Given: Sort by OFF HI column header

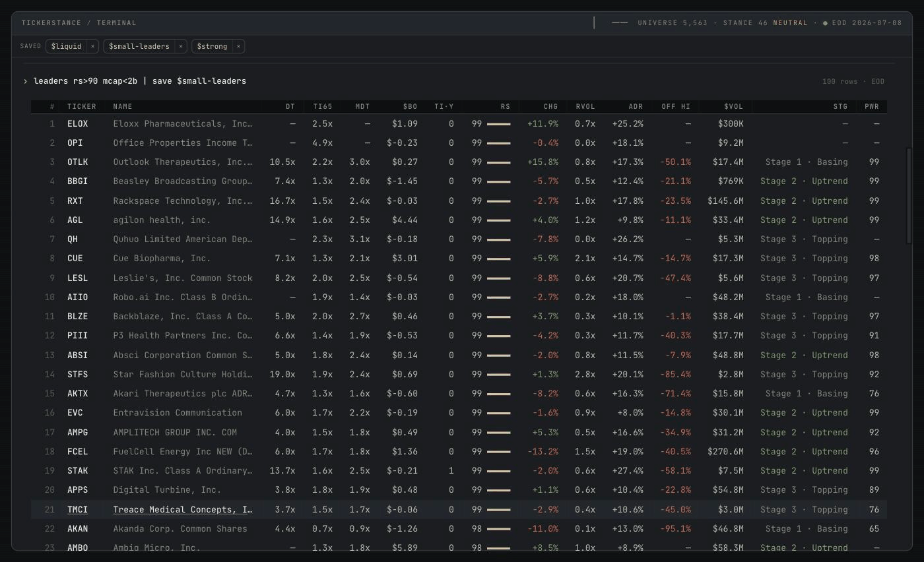Looking at the screenshot, I should [x=676, y=106].
